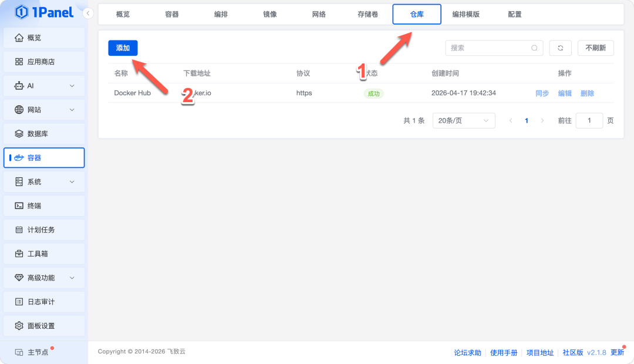
Task: Click the https protocol cell
Action: [x=304, y=93]
